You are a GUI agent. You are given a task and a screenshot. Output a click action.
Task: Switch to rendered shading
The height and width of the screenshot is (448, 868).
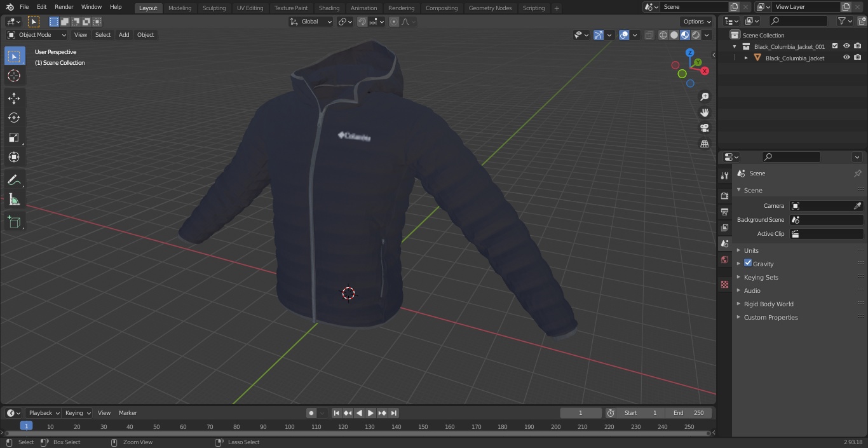(x=696, y=35)
